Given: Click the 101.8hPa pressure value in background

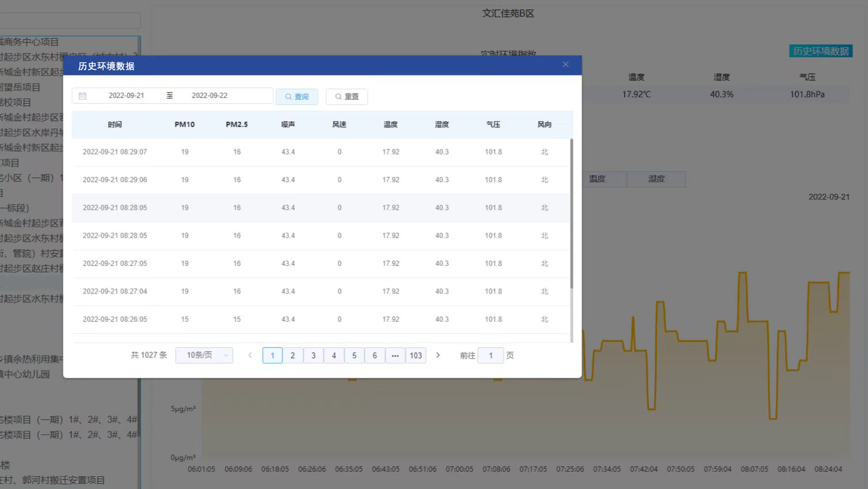Looking at the screenshot, I should click(807, 94).
